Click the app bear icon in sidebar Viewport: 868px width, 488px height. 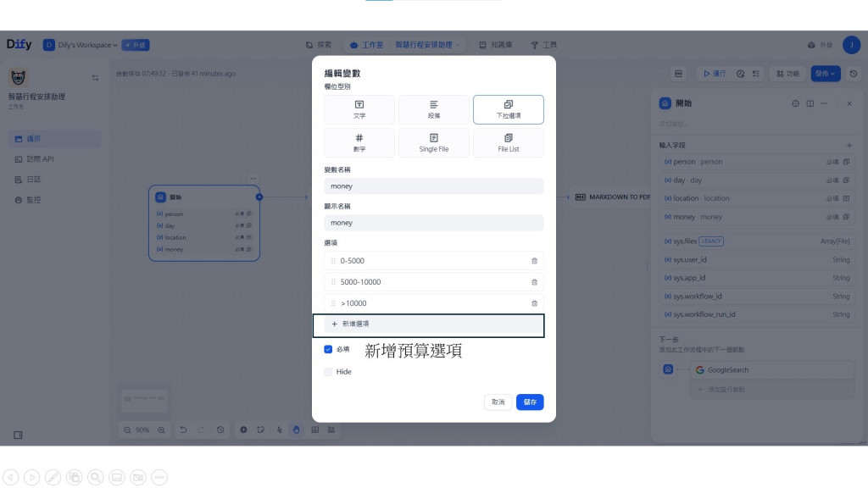19,77
